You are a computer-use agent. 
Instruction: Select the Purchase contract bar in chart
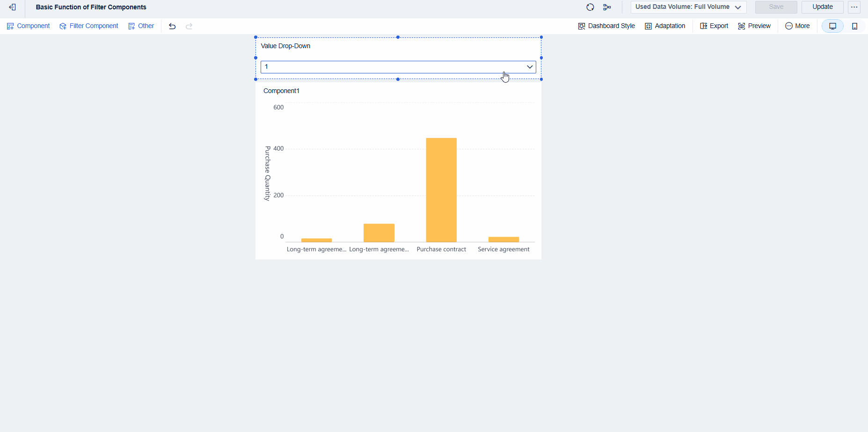[441, 189]
